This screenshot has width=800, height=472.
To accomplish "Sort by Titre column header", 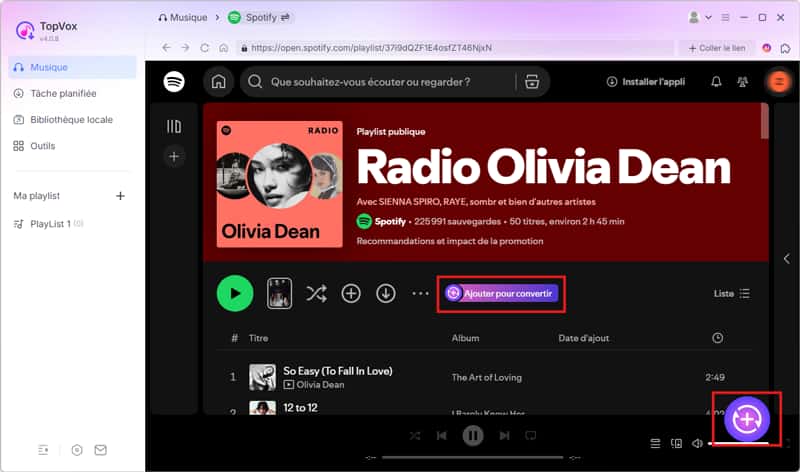I will [x=258, y=338].
